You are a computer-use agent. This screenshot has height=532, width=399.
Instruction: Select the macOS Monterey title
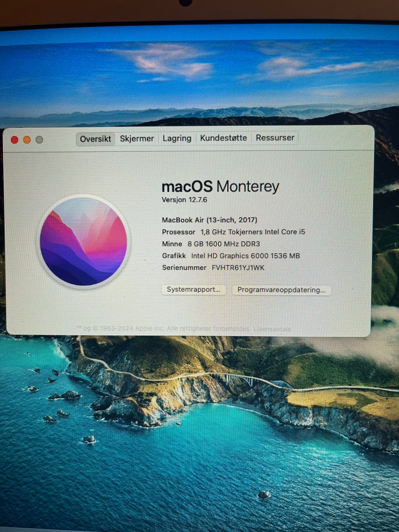(220, 187)
